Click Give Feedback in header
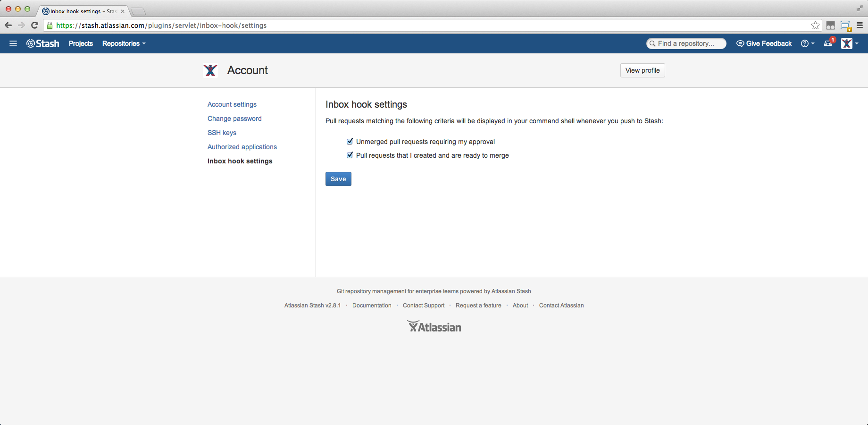This screenshot has width=868, height=425. 764,43
